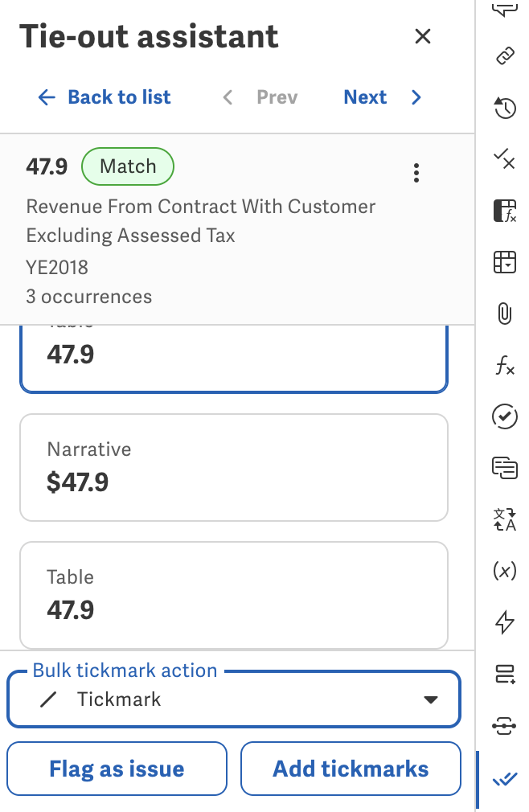
Task: Go to Next tie-out item
Action: 383,96
